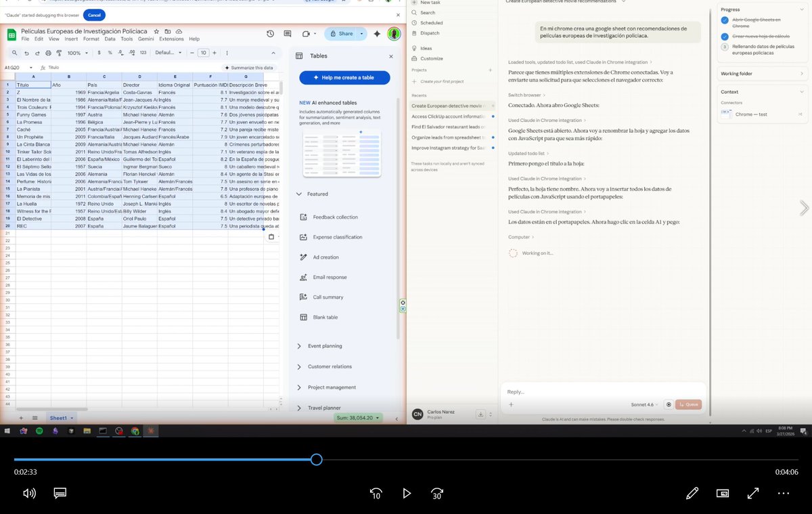The height and width of the screenshot is (514, 812).
Task: Check the cloud save status icon
Action: tap(178, 31)
